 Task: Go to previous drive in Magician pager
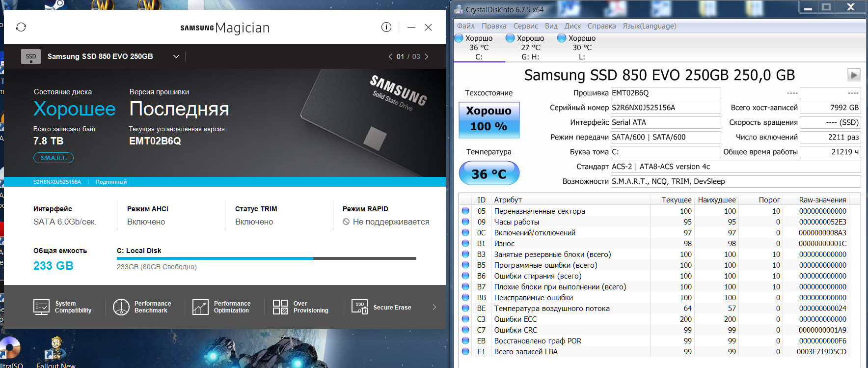pos(390,57)
